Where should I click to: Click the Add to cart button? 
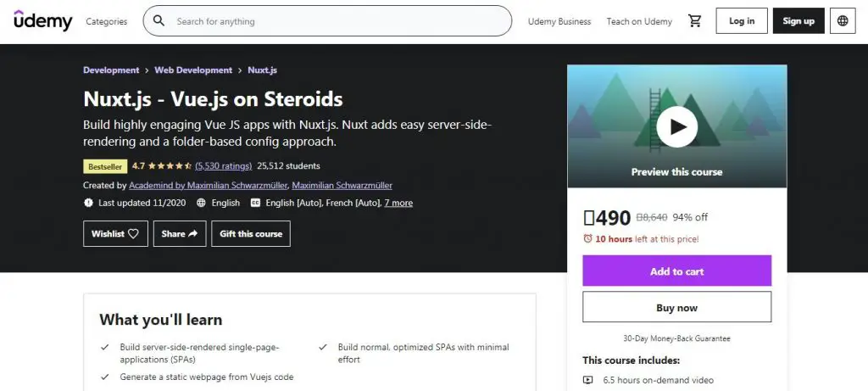coord(676,271)
